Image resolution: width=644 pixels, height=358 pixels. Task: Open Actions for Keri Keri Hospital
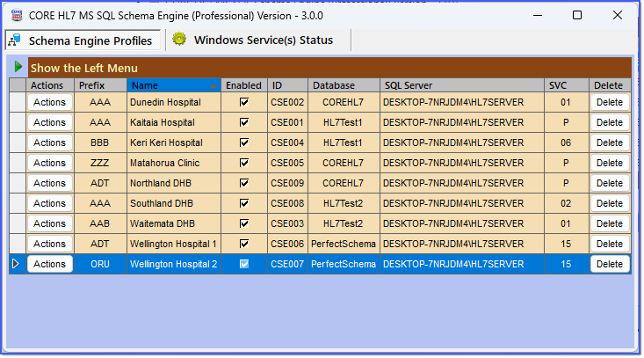pyautogui.click(x=50, y=142)
